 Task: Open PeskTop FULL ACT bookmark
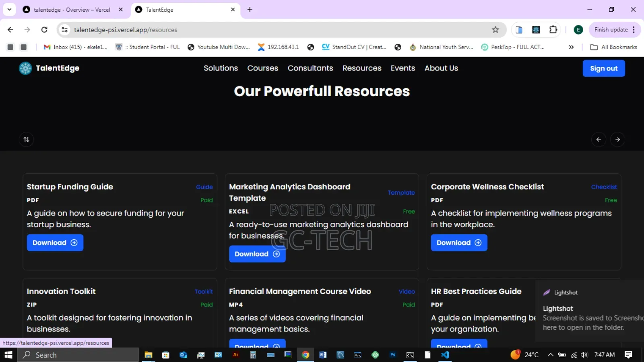point(513,47)
